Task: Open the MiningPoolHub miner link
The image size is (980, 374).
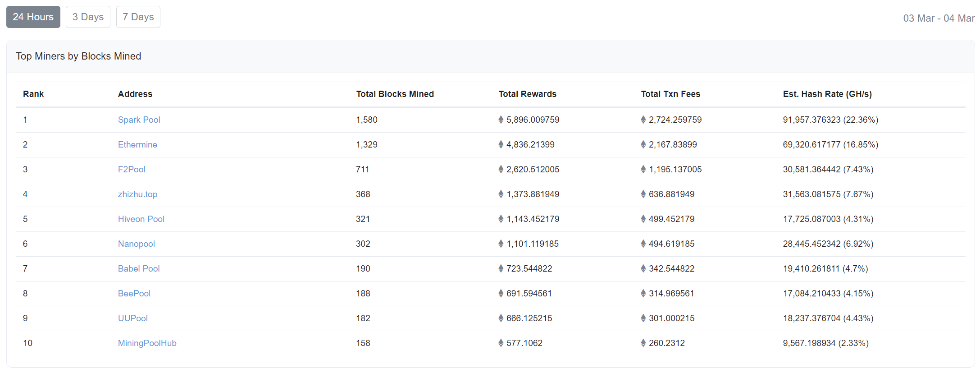Action: (147, 343)
